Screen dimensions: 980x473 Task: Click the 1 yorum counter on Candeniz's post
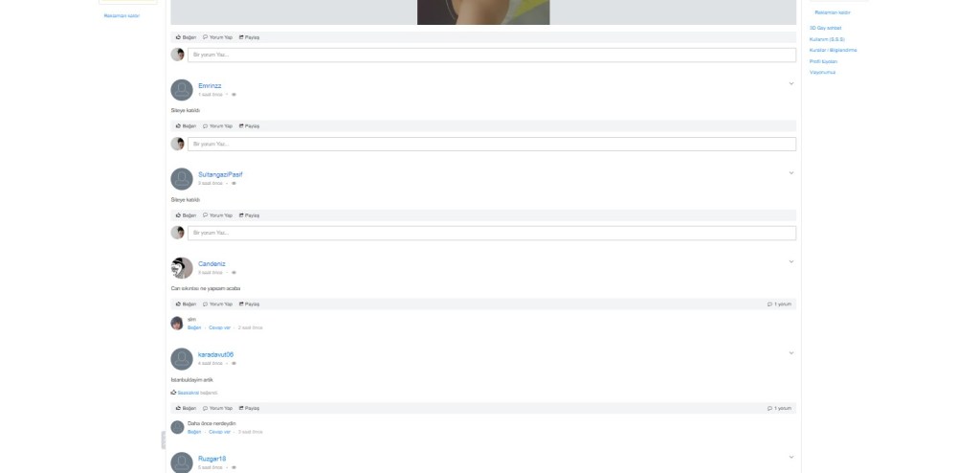coord(779,304)
